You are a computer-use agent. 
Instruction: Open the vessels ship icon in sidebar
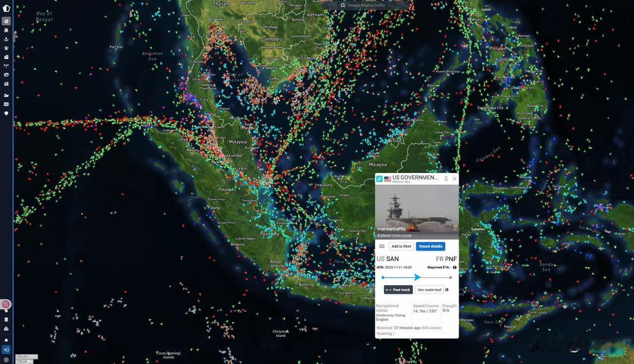tap(6, 30)
